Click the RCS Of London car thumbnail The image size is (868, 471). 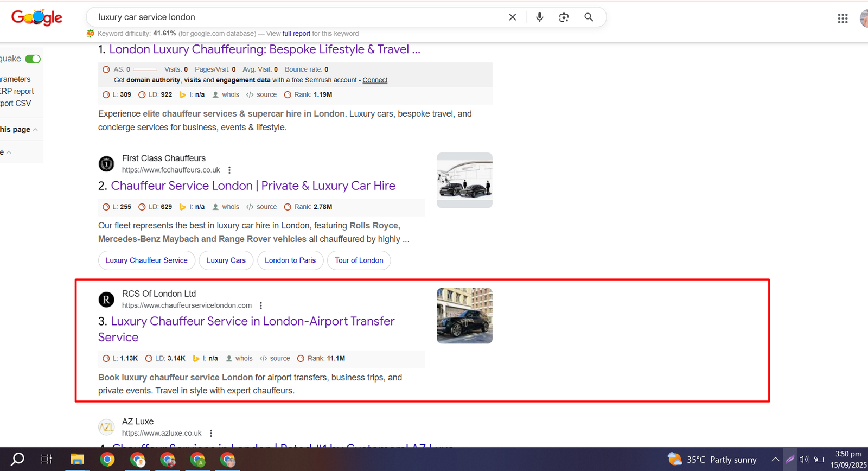464,316
